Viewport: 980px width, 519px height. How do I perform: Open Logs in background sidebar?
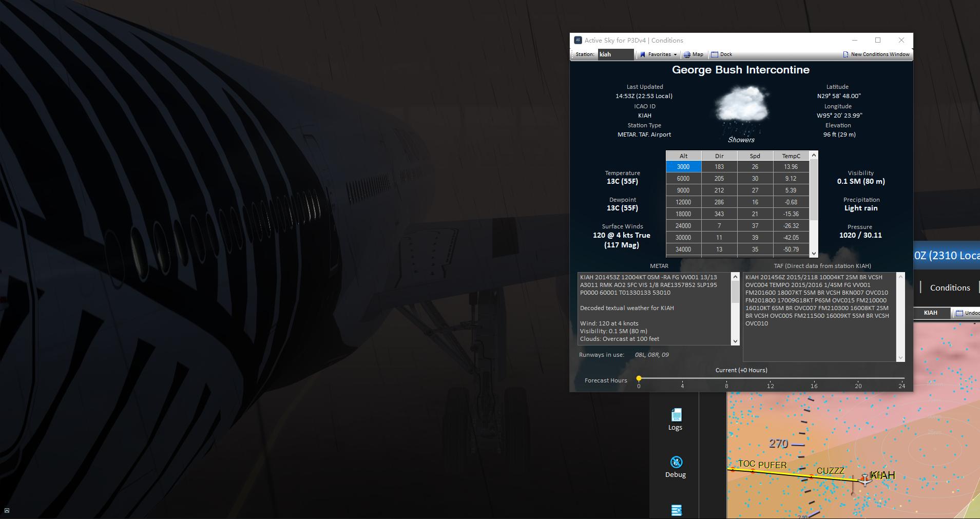coord(676,419)
